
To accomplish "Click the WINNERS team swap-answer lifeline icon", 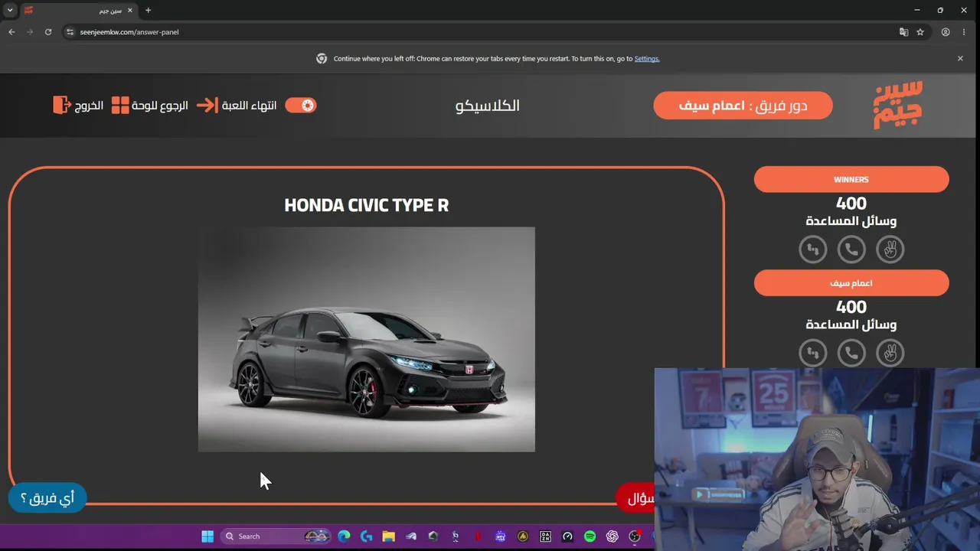I will click(x=813, y=249).
